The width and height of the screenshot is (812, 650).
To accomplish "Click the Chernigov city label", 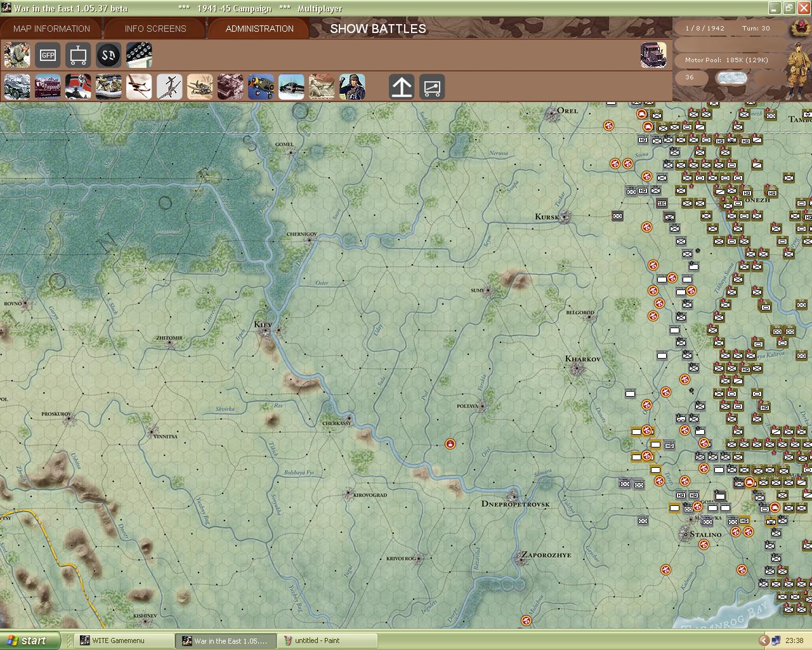I will [301, 234].
